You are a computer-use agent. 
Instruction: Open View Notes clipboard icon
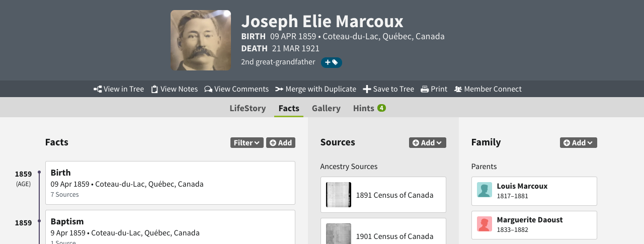coord(155,89)
